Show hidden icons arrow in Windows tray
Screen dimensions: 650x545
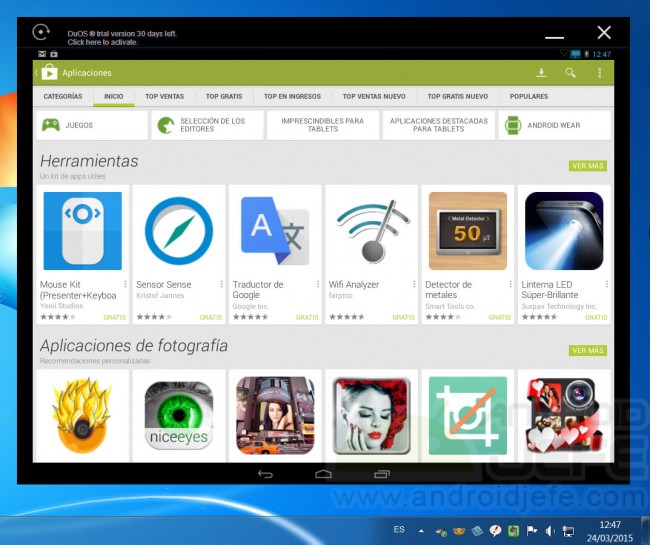pos(421,530)
